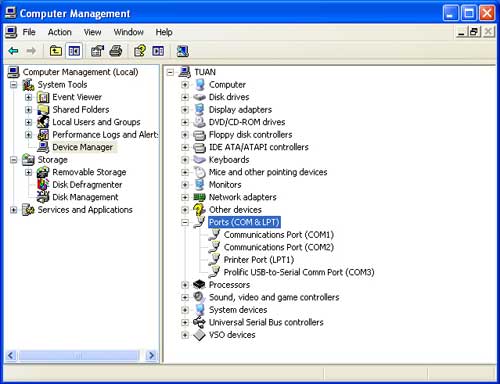This screenshot has width=500, height=384.
Task: Click the DVD/CD-ROM drives disc icon
Action: pos(199,122)
